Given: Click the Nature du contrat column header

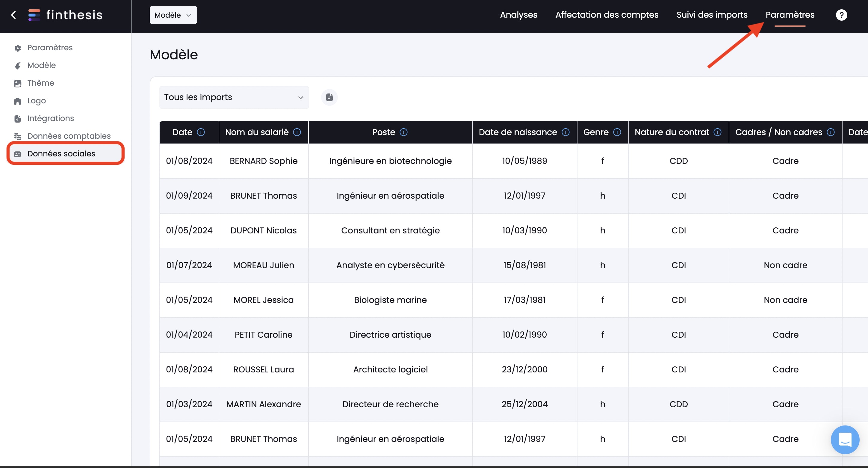Looking at the screenshot, I should pos(679,132).
